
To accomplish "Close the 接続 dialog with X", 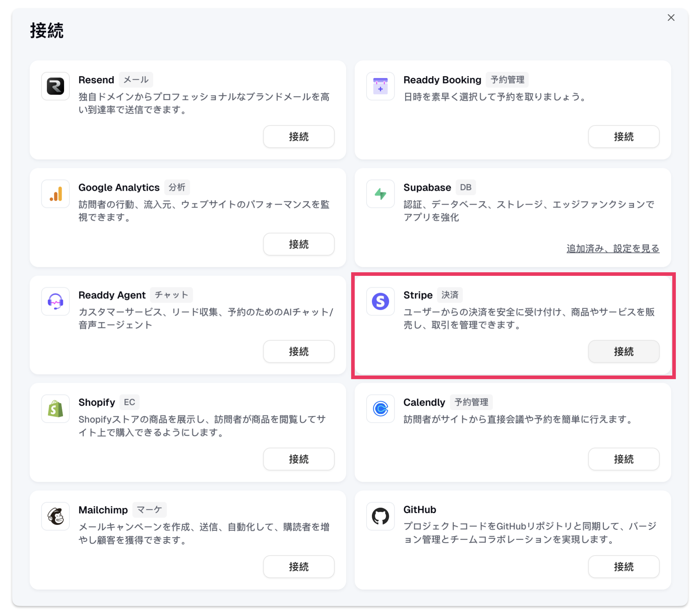I will (671, 18).
